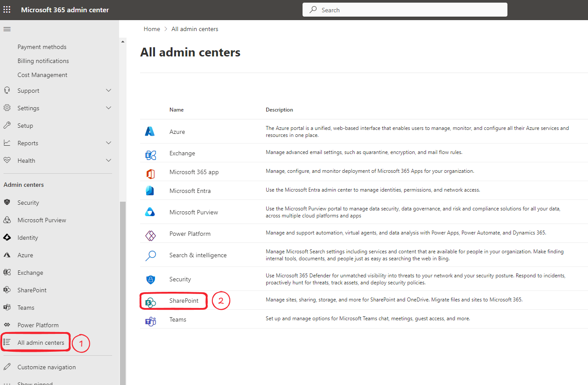Open Billing notifications in sidebar
The height and width of the screenshot is (385, 588).
click(43, 61)
